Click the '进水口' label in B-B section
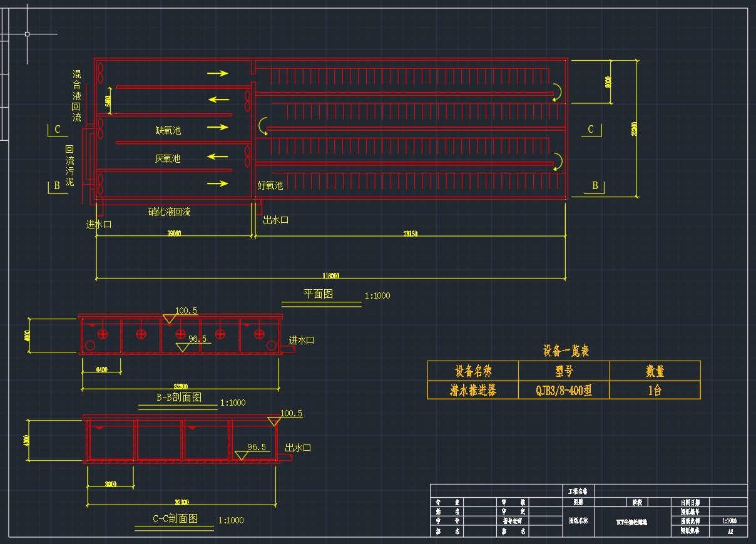756x544 pixels. point(301,341)
